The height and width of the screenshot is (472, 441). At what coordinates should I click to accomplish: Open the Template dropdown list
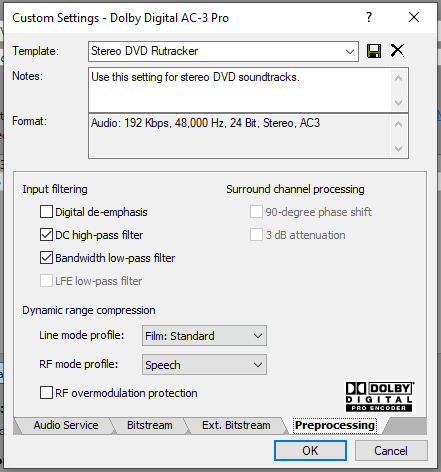[x=349, y=52]
